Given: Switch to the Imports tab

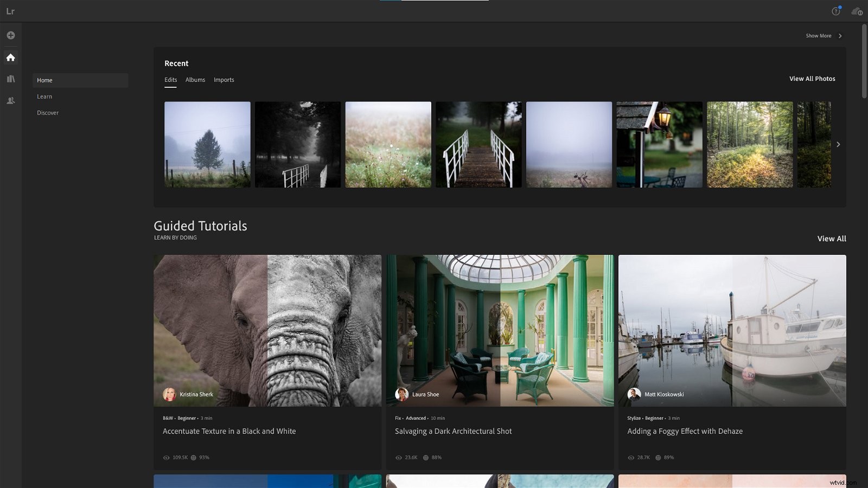Looking at the screenshot, I should 224,80.
